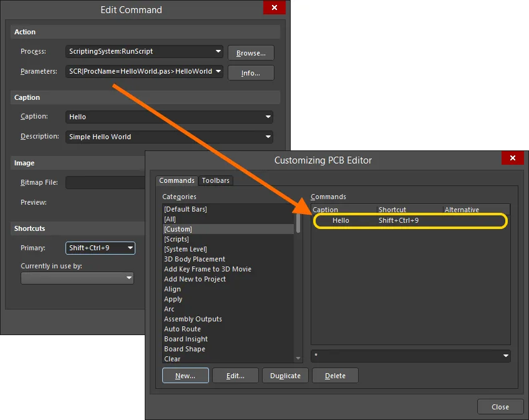Open the command filter dropdown showing asterisk
The height and width of the screenshot is (420, 529).
[x=506, y=356]
